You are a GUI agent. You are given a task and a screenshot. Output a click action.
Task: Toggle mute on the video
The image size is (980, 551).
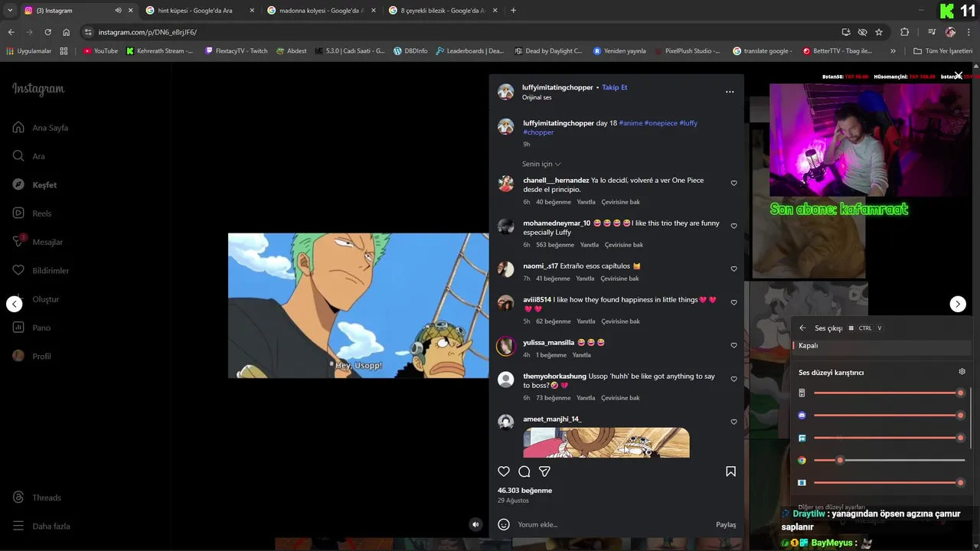475,524
